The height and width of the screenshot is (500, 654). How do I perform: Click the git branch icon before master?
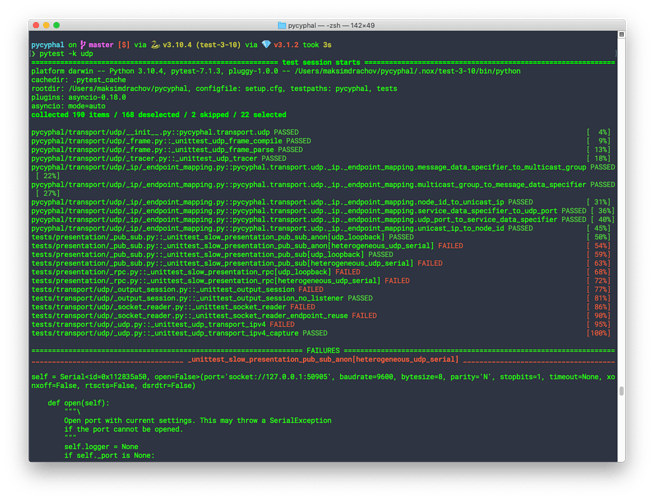[83, 45]
